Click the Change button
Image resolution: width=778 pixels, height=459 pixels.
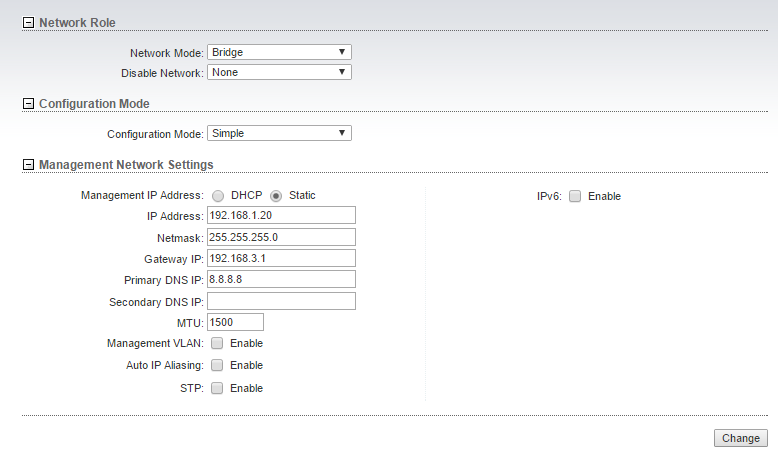[x=741, y=438]
